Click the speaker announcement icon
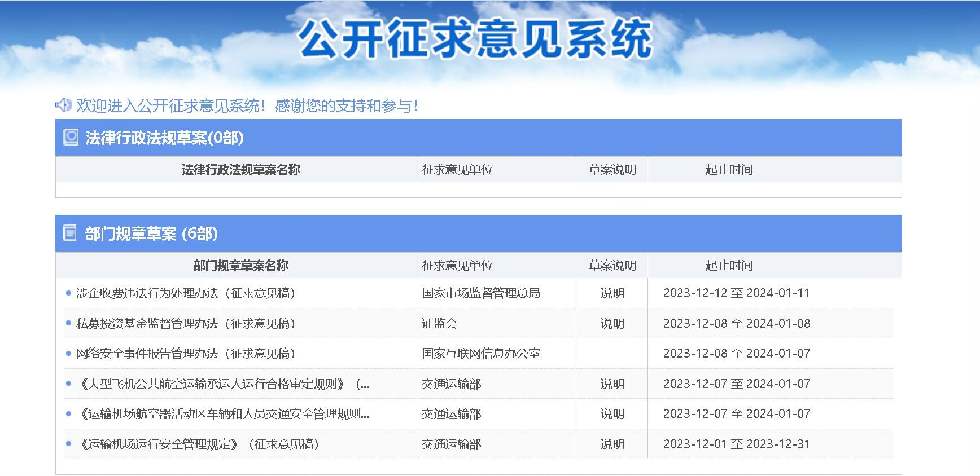The height and width of the screenshot is (476, 980). [x=63, y=105]
